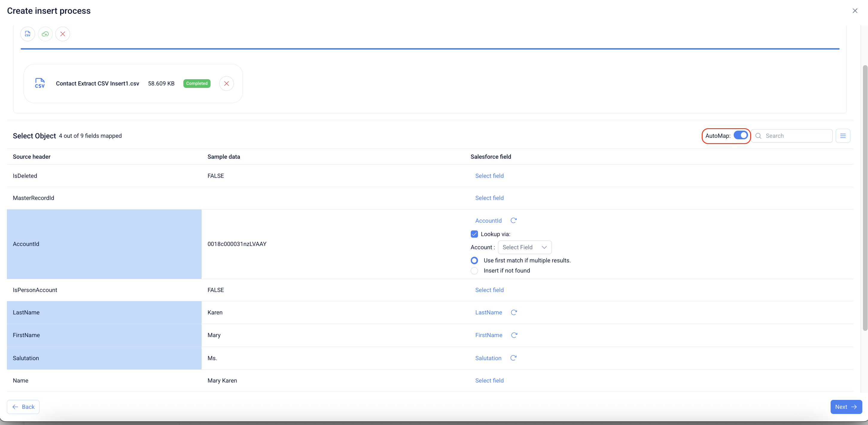Reset the FirstName field mapping

pyautogui.click(x=514, y=335)
